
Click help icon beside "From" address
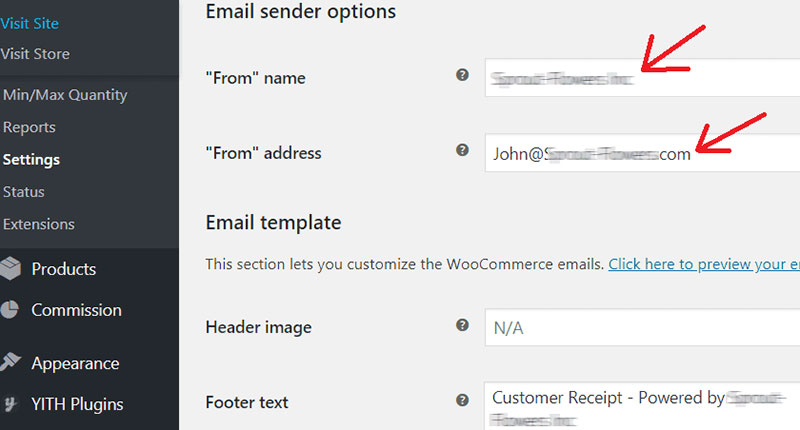click(x=462, y=150)
